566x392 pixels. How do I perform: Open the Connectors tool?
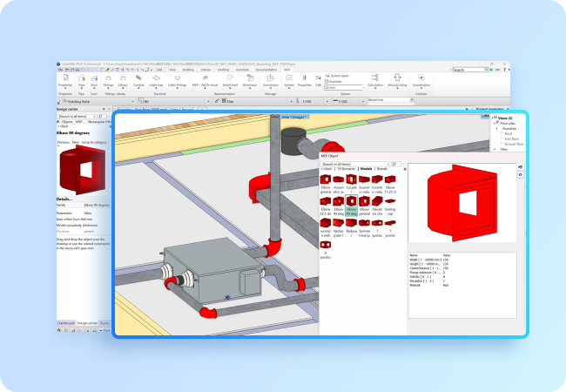tap(270, 79)
